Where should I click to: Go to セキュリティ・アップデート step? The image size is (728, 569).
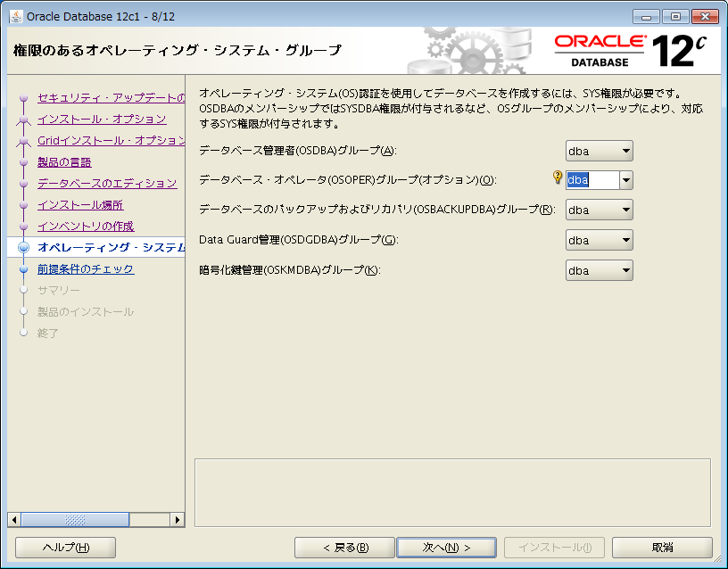click(111, 97)
